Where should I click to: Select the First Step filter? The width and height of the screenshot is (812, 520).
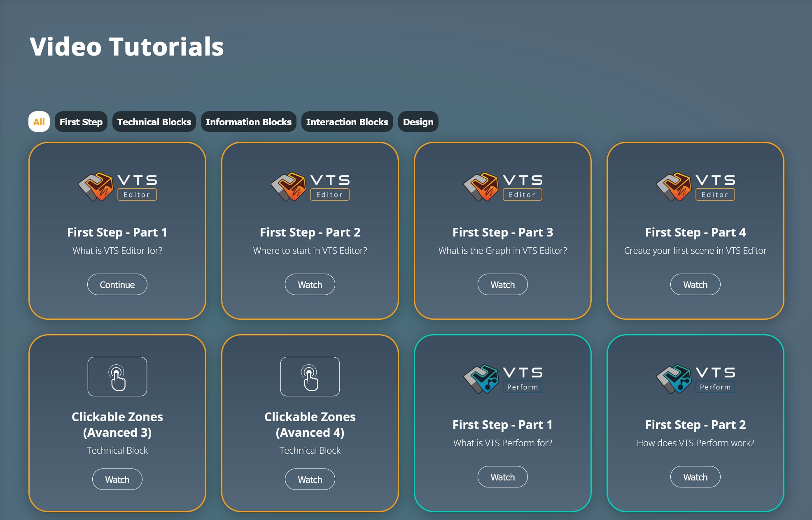pos(81,122)
